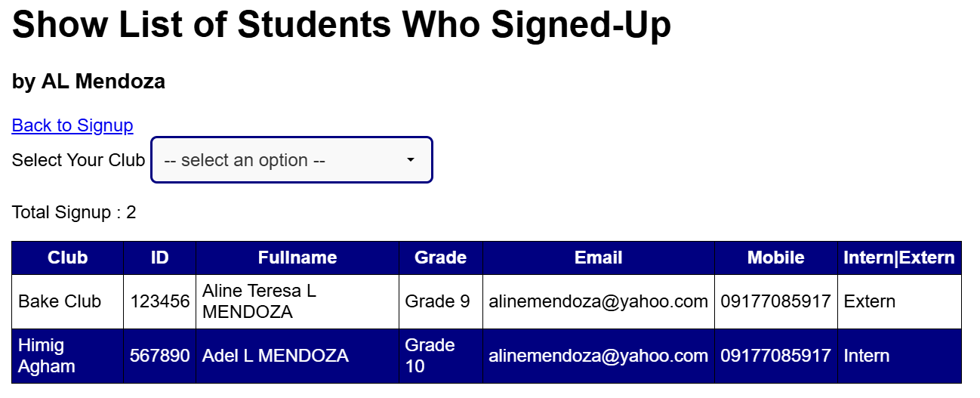The image size is (980, 398).
Task: Select the Bake Club cell
Action: [x=60, y=301]
